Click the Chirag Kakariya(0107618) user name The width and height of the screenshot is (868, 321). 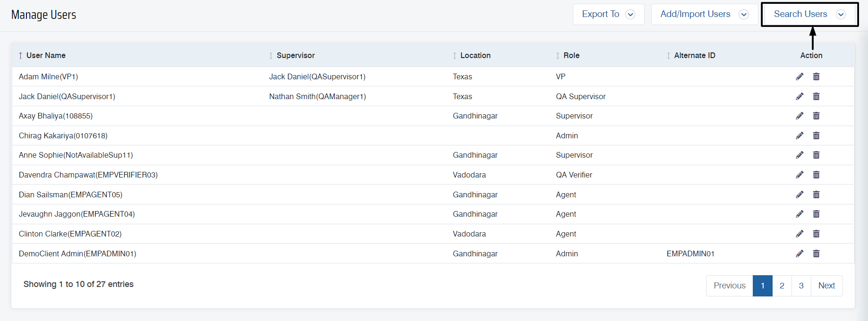click(x=63, y=135)
